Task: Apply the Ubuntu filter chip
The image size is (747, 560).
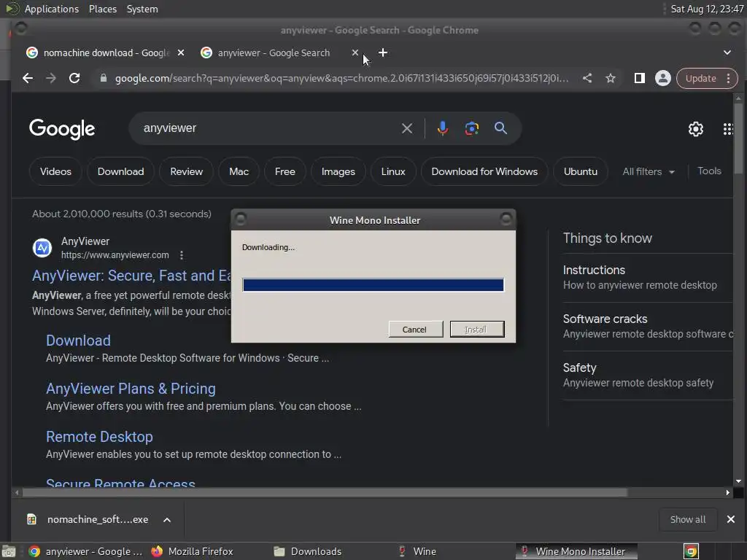Action: [580, 171]
